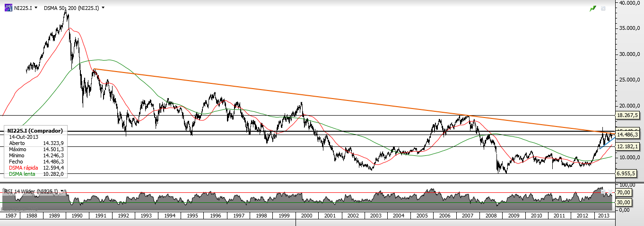Click the 2000 year on time axis
The width and height of the screenshot is (644, 226).
click(x=308, y=215)
